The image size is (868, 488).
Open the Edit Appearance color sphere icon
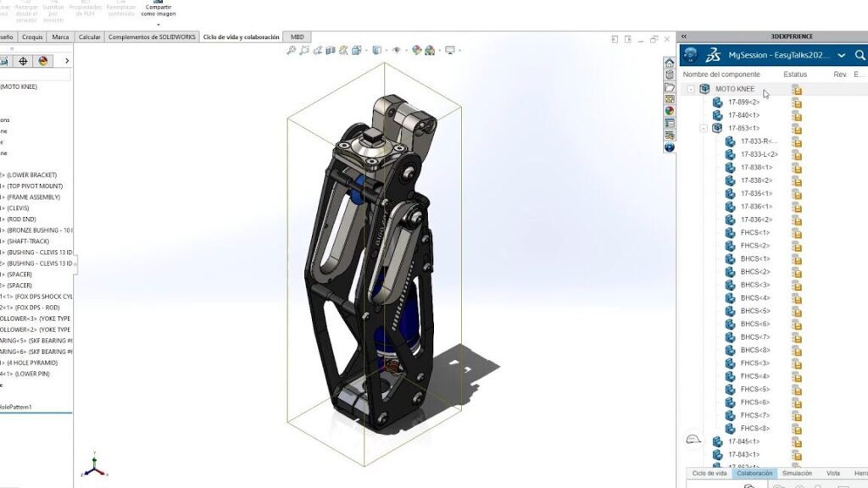click(x=416, y=50)
